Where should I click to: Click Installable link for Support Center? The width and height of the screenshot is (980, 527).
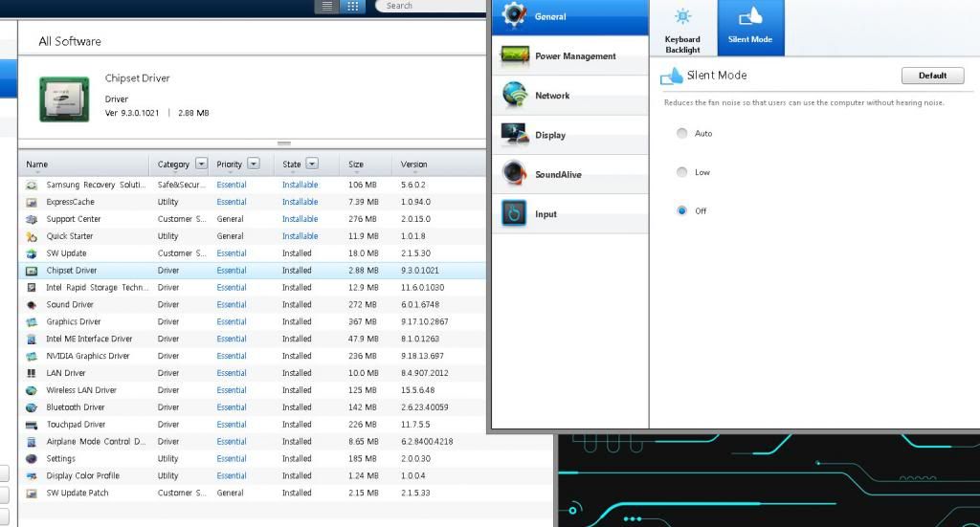click(300, 219)
